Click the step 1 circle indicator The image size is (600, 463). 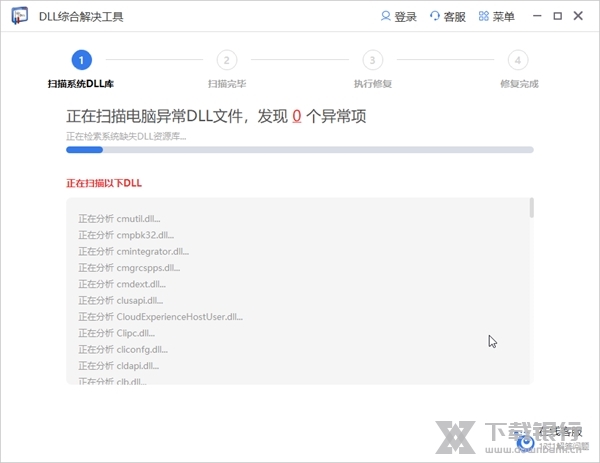pos(82,60)
